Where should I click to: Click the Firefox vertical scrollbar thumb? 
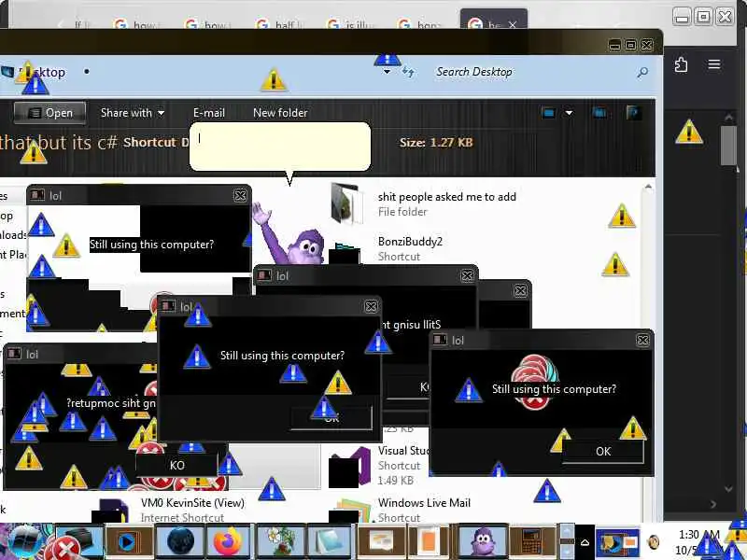click(728, 146)
